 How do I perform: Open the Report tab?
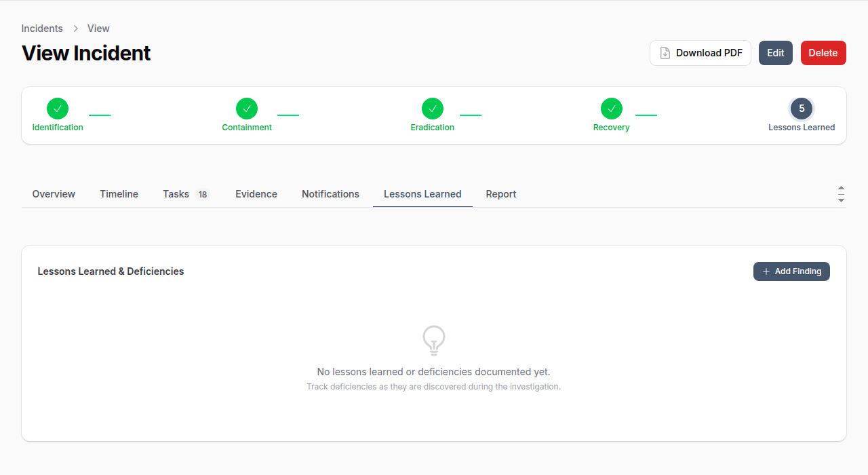point(501,194)
